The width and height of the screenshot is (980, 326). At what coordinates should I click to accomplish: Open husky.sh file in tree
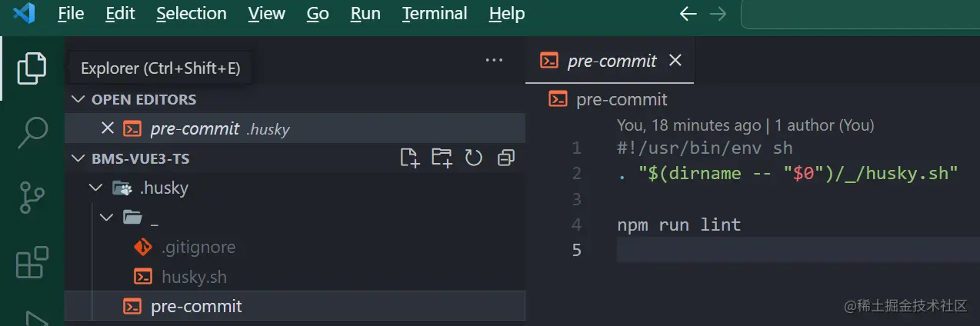[x=194, y=277]
